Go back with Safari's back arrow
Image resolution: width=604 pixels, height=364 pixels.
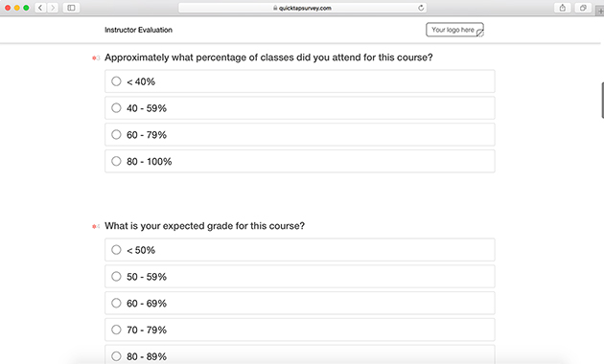click(x=40, y=8)
